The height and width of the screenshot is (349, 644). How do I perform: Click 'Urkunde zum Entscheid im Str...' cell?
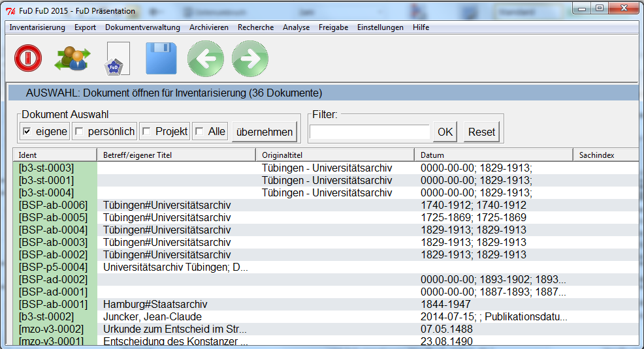pyautogui.click(x=175, y=329)
